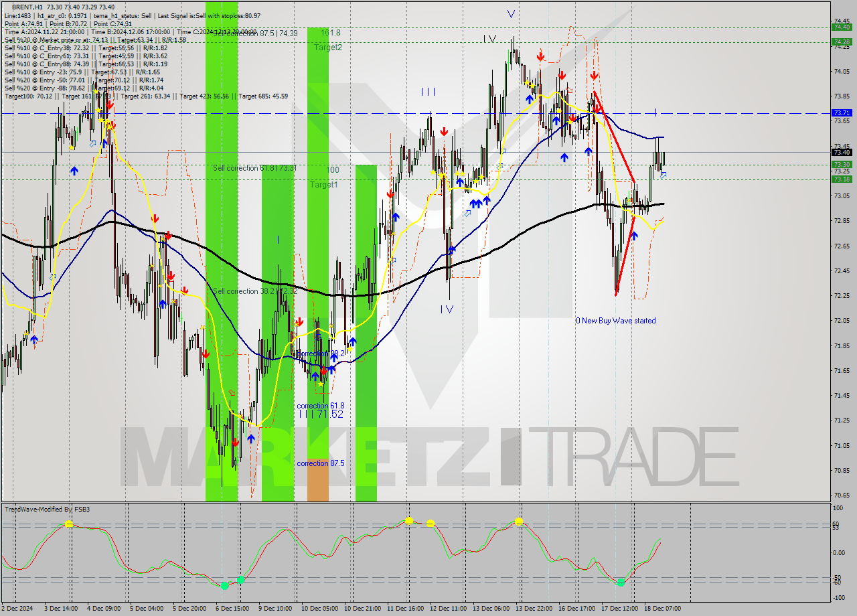This screenshot has height=616, width=857.
Task: Click the '18 Dec 07:00' time label
Action: click(x=662, y=609)
